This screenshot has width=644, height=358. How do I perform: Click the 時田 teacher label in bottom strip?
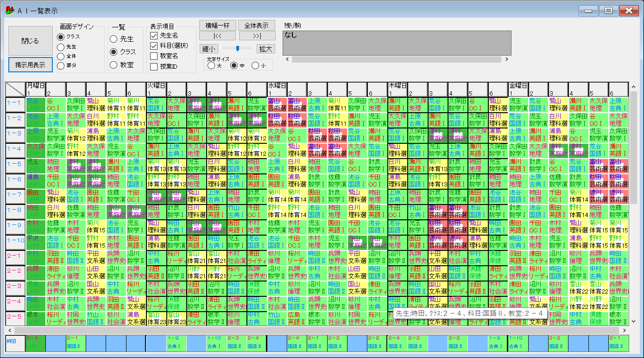coord(15,343)
